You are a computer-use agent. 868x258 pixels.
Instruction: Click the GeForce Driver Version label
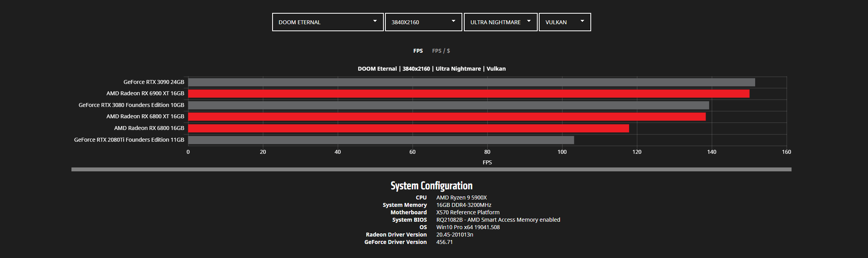395,242
